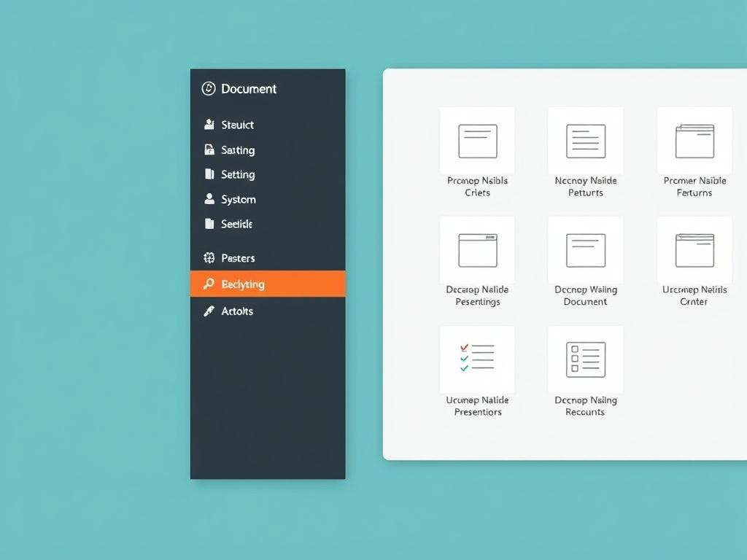Viewport: 747px width, 560px height.
Task: Click the lock icon beside Satting
Action: [x=208, y=149]
